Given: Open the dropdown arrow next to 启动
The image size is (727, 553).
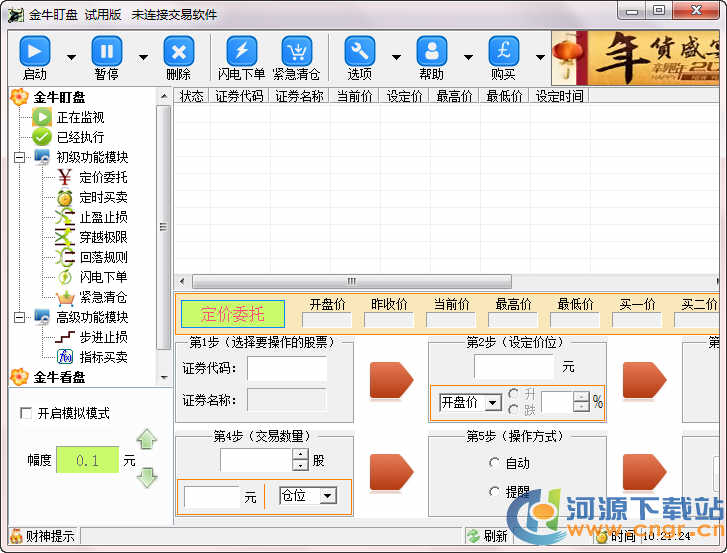Looking at the screenshot, I should pyautogui.click(x=71, y=57).
